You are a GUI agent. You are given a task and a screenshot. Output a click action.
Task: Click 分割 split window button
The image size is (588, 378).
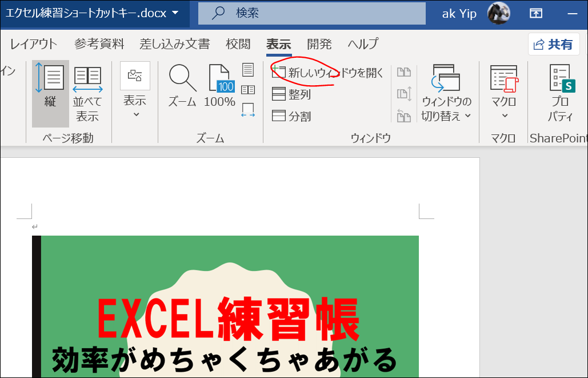pyautogui.click(x=291, y=116)
